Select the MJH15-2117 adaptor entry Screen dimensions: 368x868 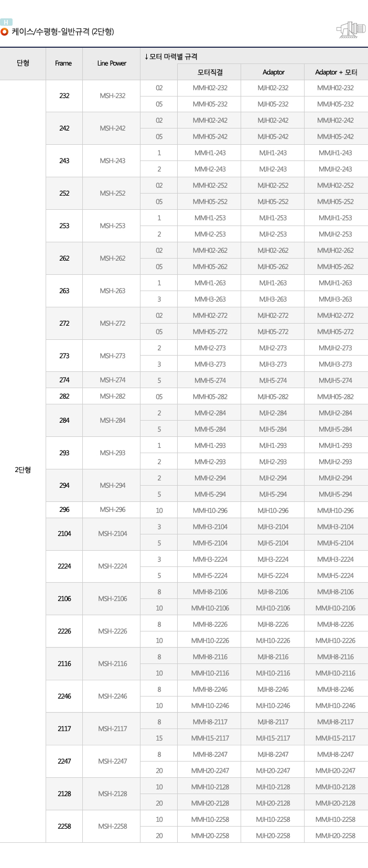(x=273, y=738)
